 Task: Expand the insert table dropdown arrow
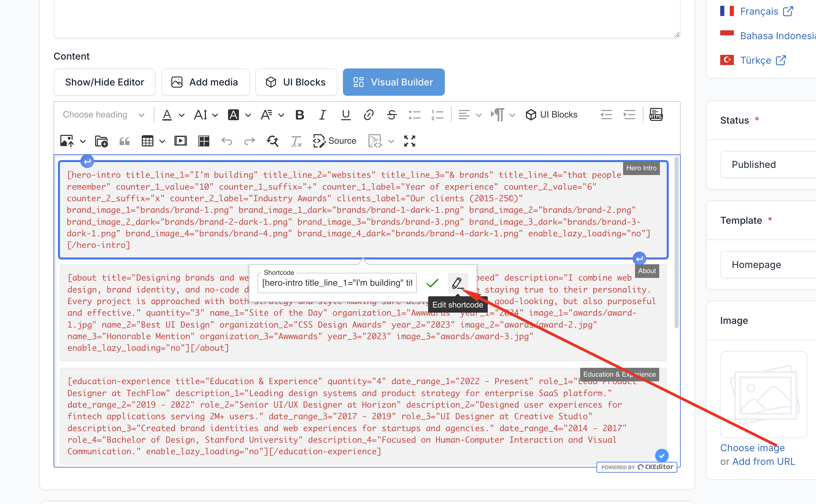[162, 141]
